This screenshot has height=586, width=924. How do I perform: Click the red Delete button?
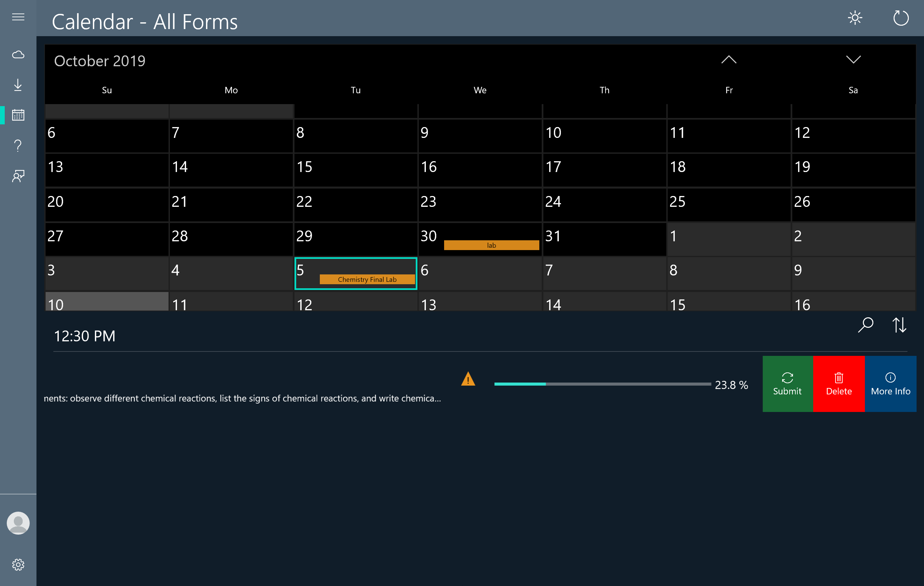[x=839, y=384]
